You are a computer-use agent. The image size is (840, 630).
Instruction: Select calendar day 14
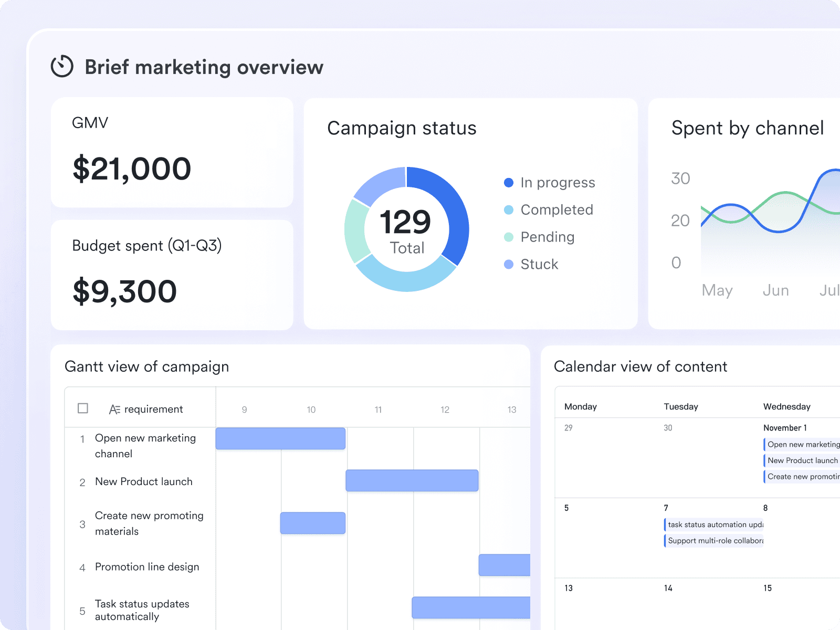[668, 588]
